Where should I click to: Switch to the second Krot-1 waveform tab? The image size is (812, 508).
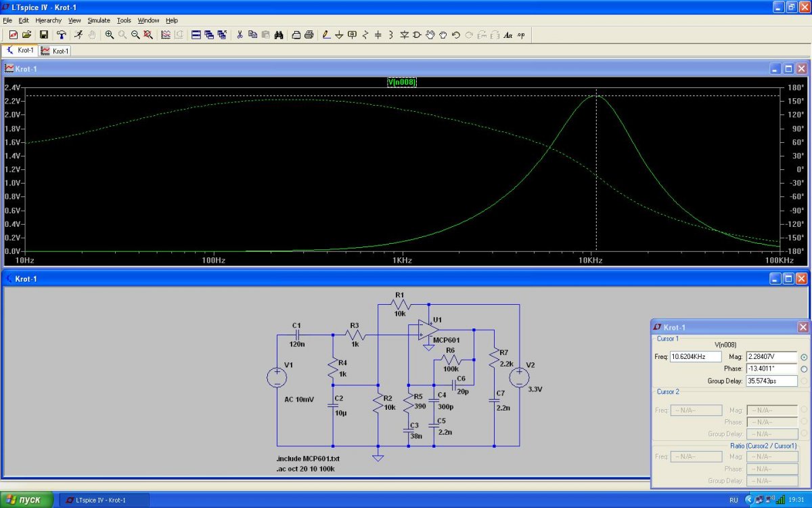[x=55, y=51]
